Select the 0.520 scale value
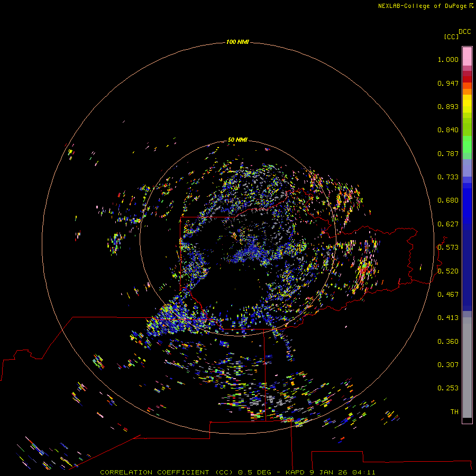Viewport: 476px width, 476px height. click(x=448, y=271)
